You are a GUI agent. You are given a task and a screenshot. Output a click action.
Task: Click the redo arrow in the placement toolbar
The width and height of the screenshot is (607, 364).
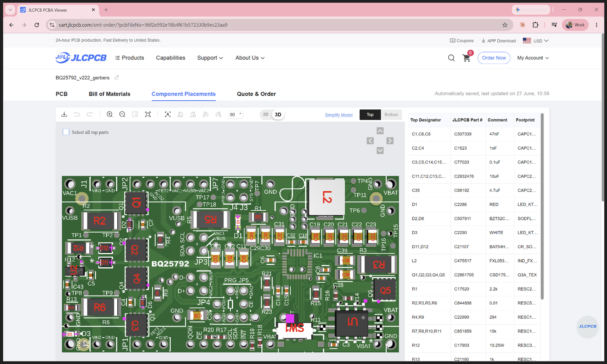[90, 114]
